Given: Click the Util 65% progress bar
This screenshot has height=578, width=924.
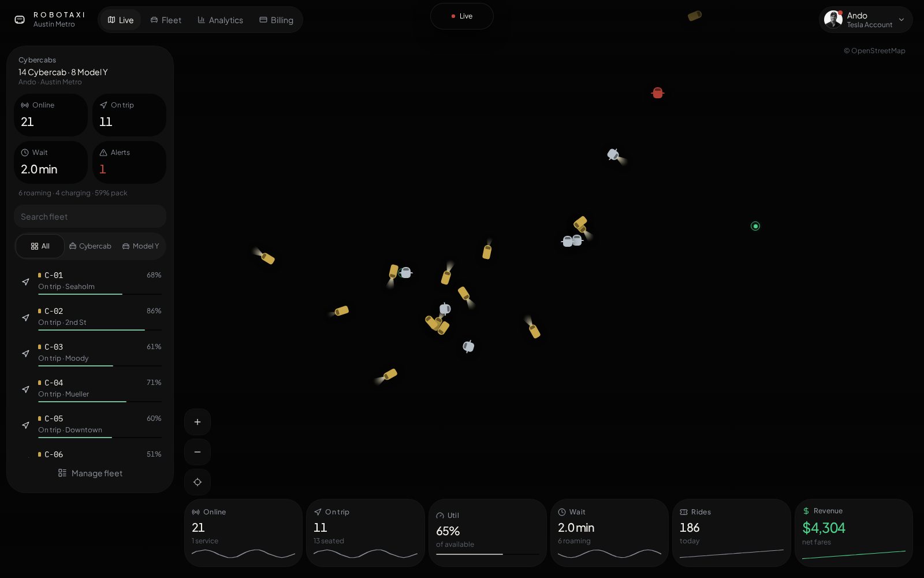Looking at the screenshot, I should (487, 554).
